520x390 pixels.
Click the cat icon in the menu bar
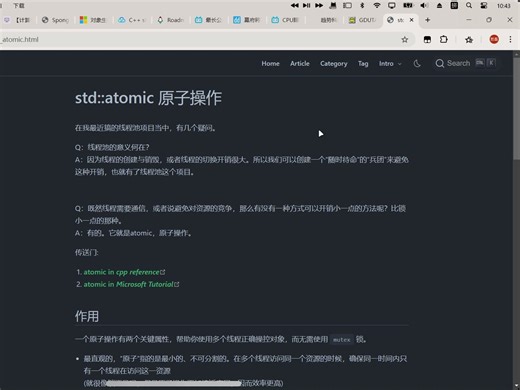pos(333,5)
